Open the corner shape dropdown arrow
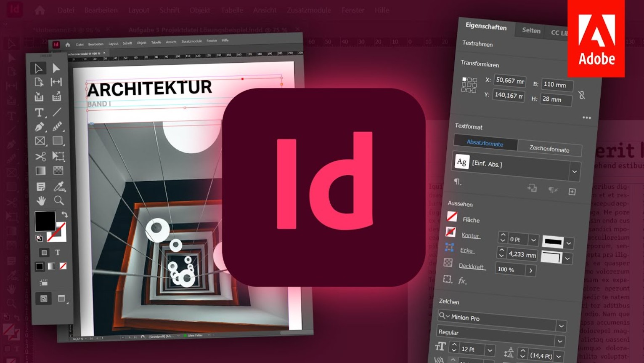644x363 pixels. 567,259
